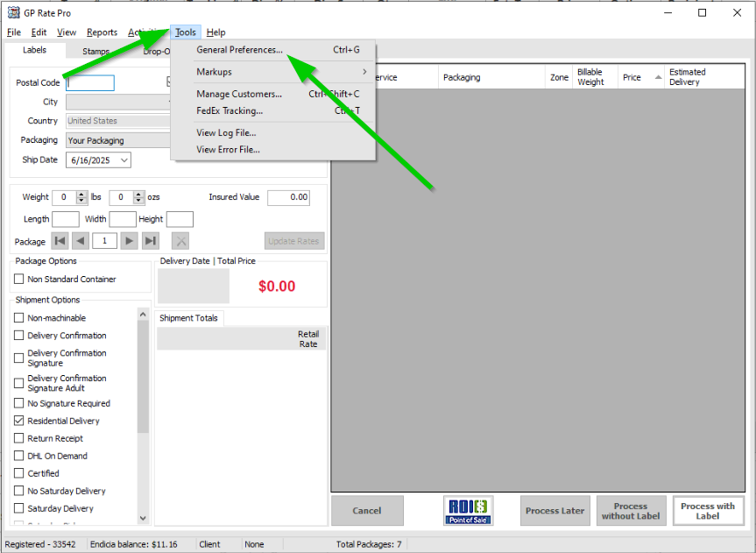Go to previous package arrow icon
Image resolution: width=756 pixels, height=553 pixels.
click(81, 240)
